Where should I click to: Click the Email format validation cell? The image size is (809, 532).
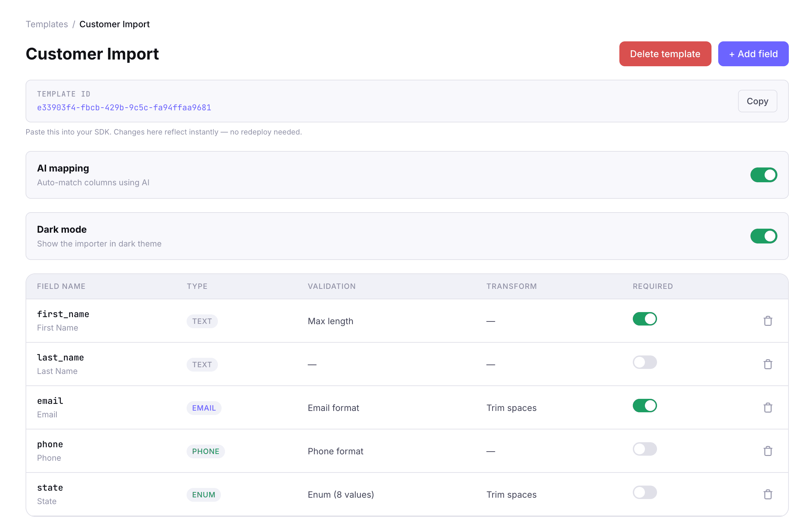pos(334,408)
